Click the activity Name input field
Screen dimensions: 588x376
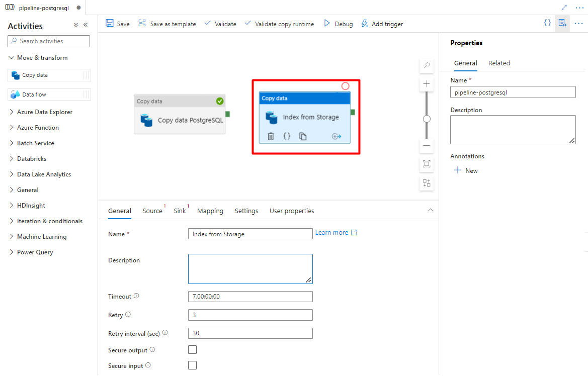[250, 234]
